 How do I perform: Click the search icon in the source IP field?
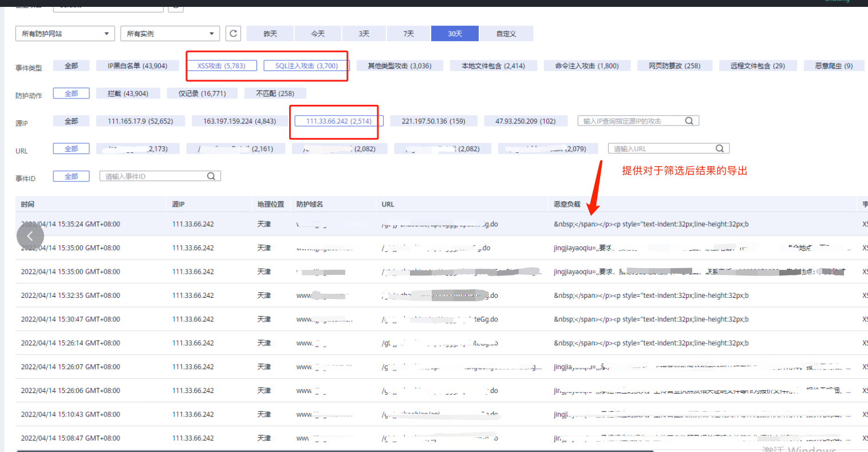click(x=689, y=121)
